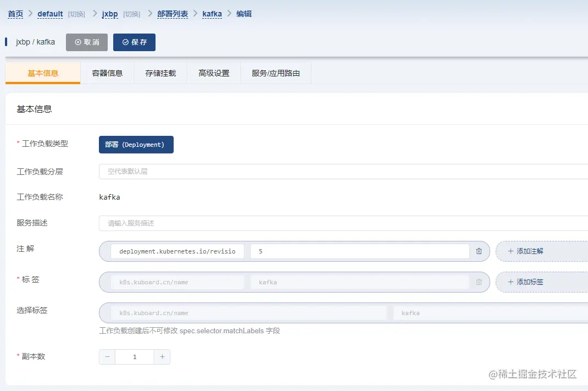The image size is (588, 391).
Task: Click 切换 next to jxbp
Action: [x=132, y=14]
